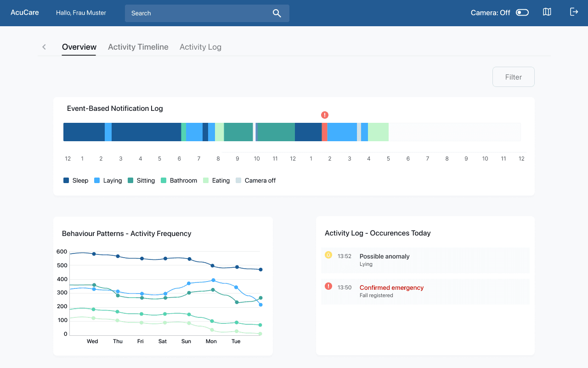Click the back chevron arrow
The width and height of the screenshot is (588, 368).
coord(44,47)
